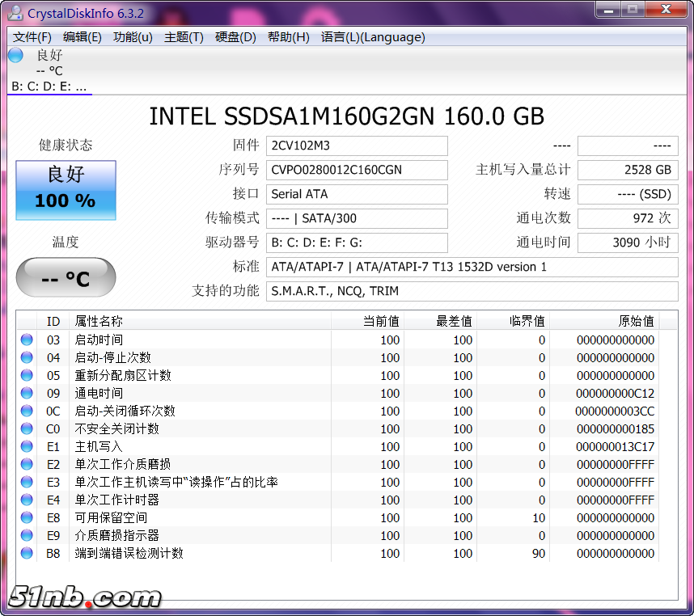Click raw value 000000000C12
The height and width of the screenshot is (616, 694).
point(615,394)
